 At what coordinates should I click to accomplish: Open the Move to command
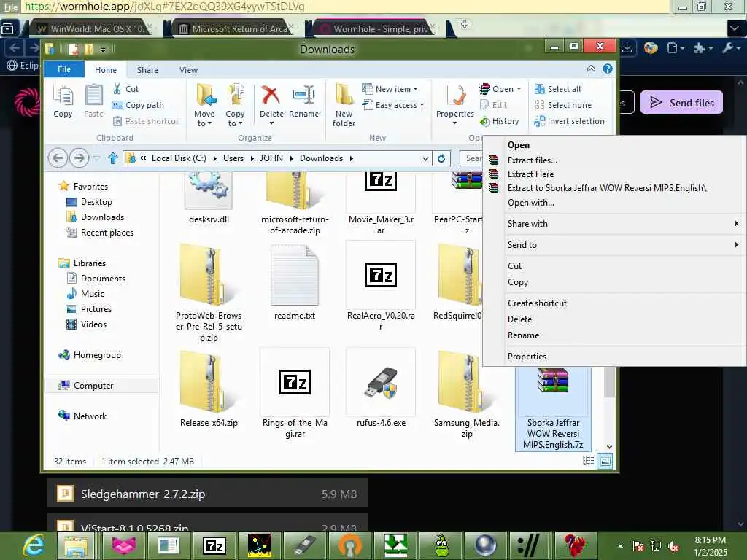pyautogui.click(x=204, y=105)
